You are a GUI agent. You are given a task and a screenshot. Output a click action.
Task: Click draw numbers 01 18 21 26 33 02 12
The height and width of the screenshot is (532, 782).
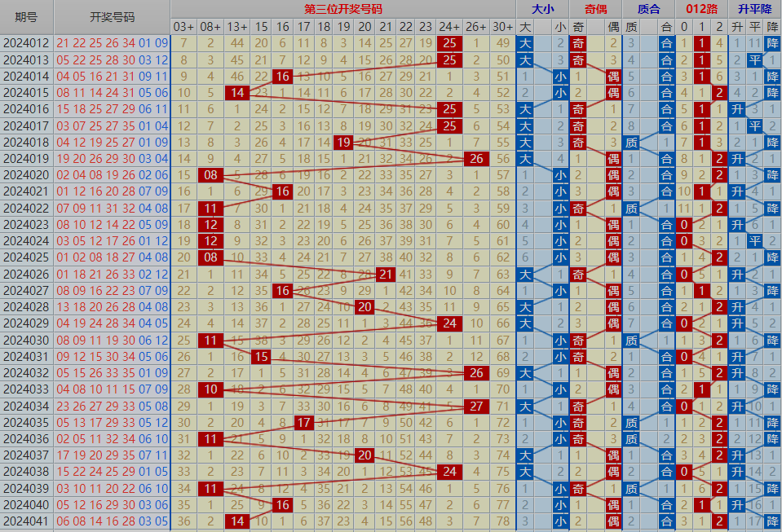113,275
